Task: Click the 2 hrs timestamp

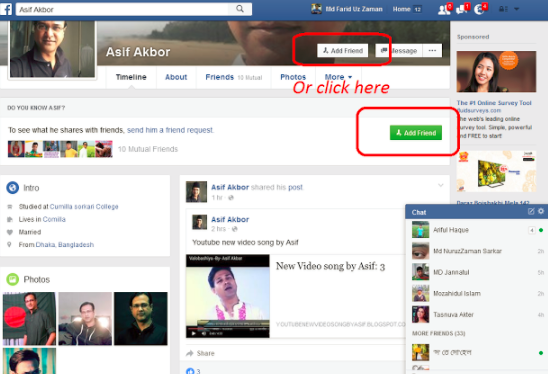Action: coord(218,229)
